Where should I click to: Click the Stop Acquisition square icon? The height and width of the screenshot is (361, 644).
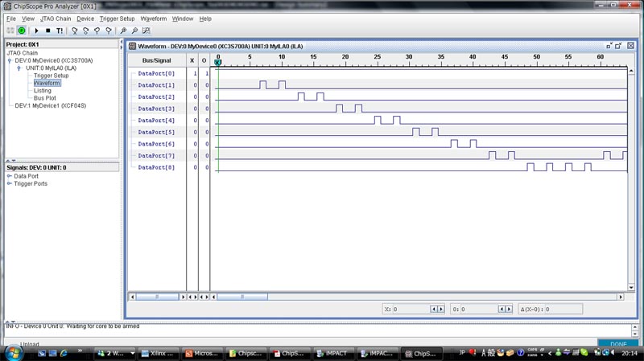[x=48, y=31]
